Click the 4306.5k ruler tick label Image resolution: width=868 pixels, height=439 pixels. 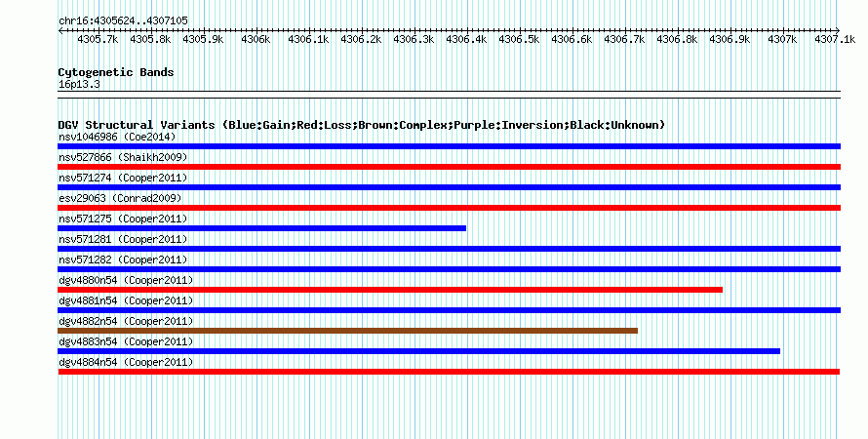[519, 39]
